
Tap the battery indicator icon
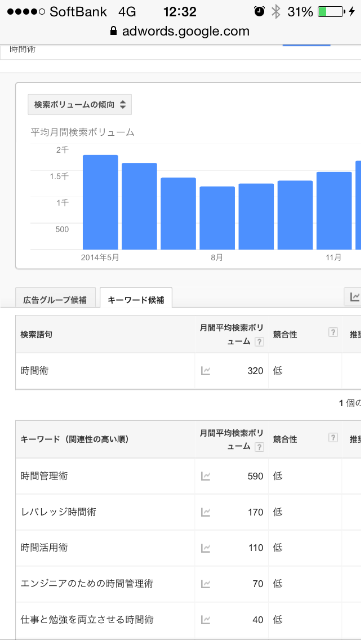331,12
